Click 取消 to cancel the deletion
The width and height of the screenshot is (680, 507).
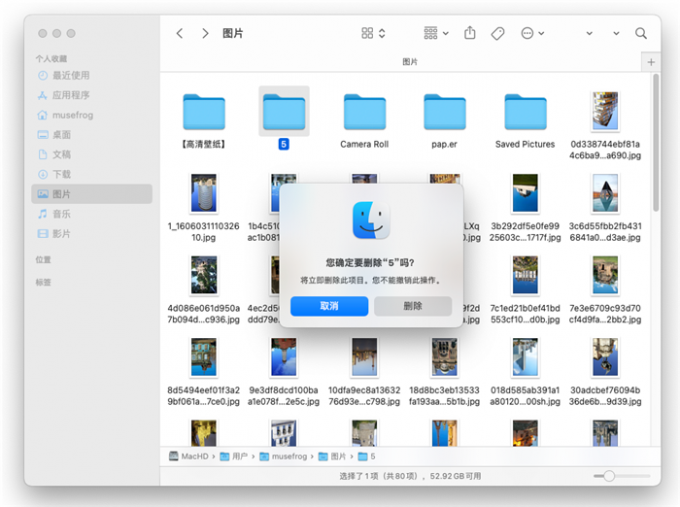click(x=329, y=306)
